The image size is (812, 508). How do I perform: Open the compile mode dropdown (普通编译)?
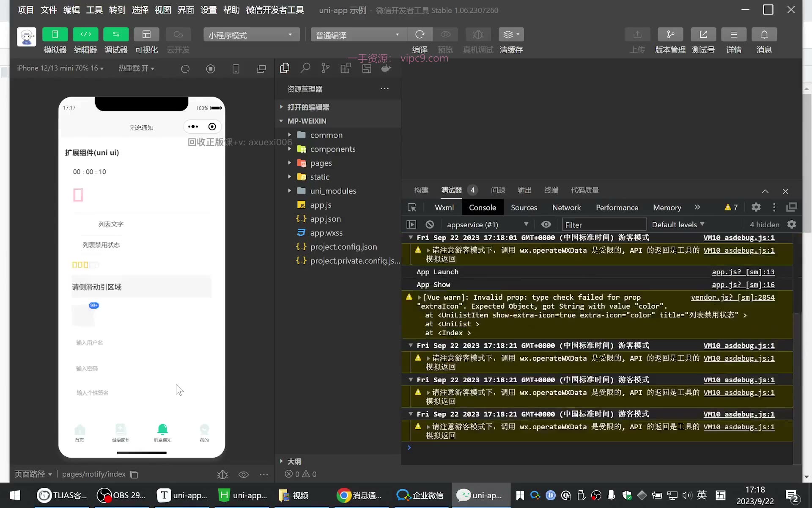pyautogui.click(x=359, y=35)
